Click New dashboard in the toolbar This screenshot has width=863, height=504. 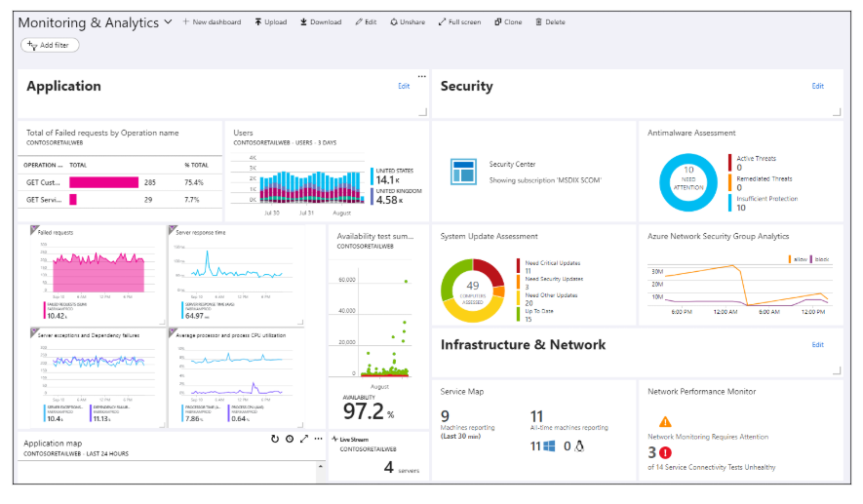212,21
